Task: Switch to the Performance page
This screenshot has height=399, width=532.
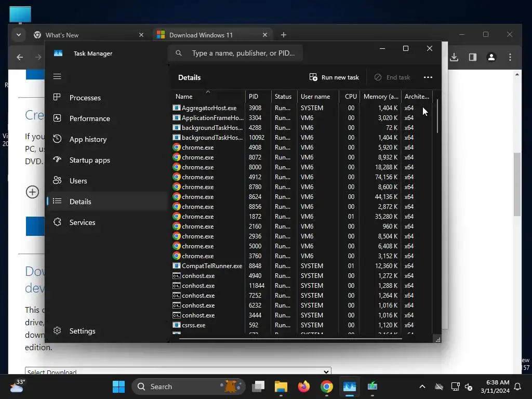Action: 107,118
